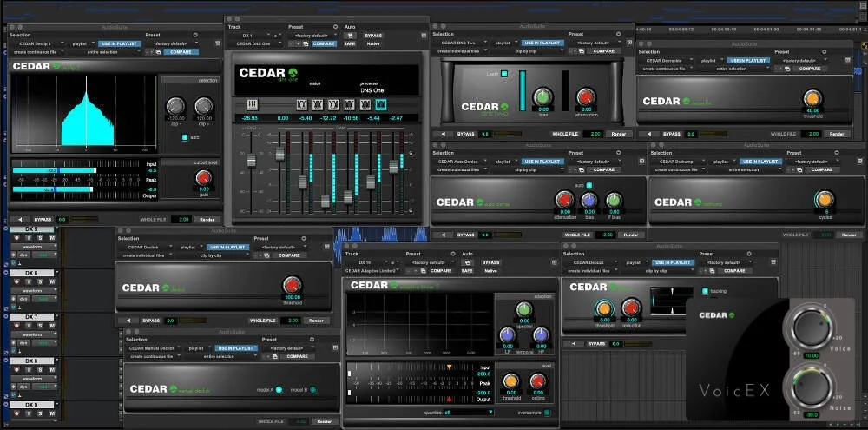Screen dimensions: 868x430
Task: Click Adaptive Limiter orange input marker
Action: pos(449,367)
